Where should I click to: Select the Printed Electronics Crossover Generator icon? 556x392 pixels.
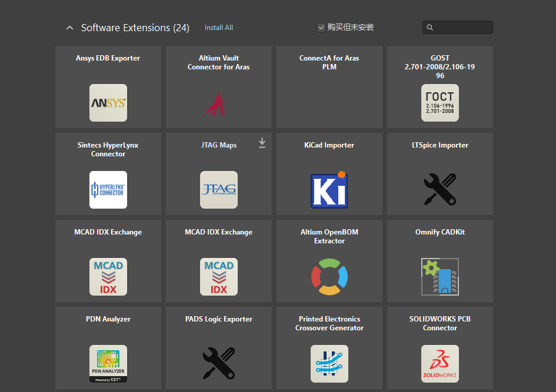[x=329, y=364]
